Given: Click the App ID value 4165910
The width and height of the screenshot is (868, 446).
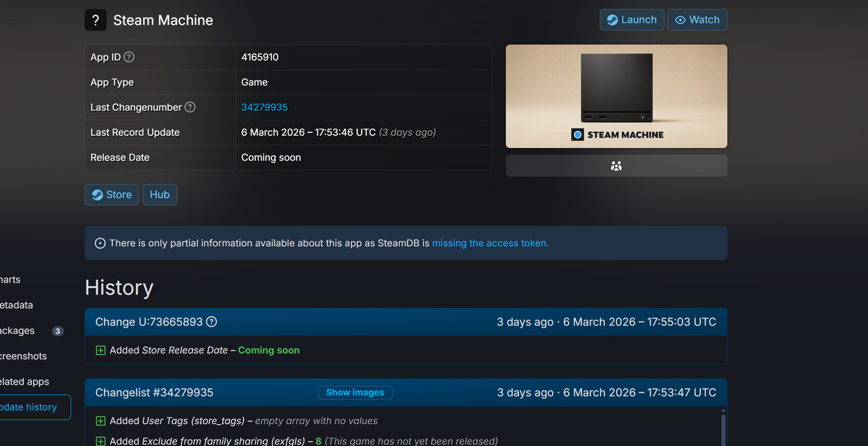Looking at the screenshot, I should (x=260, y=57).
